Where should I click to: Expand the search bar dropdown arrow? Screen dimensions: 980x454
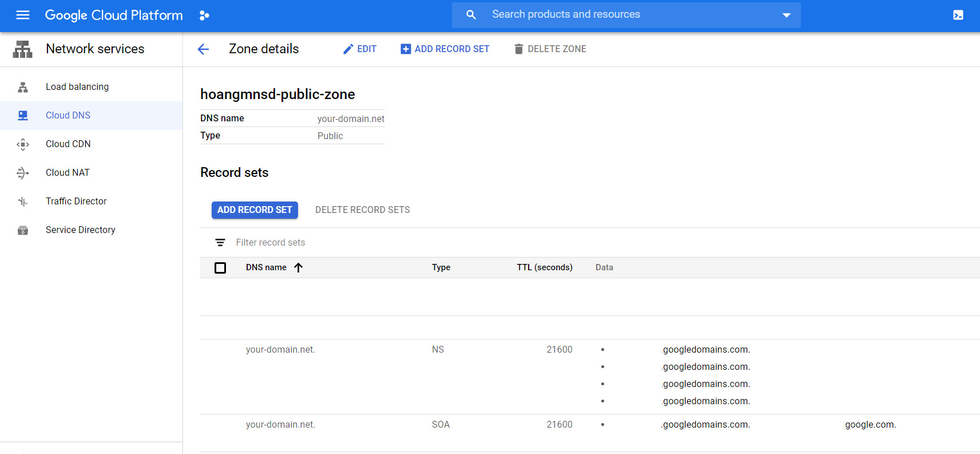[x=787, y=15]
